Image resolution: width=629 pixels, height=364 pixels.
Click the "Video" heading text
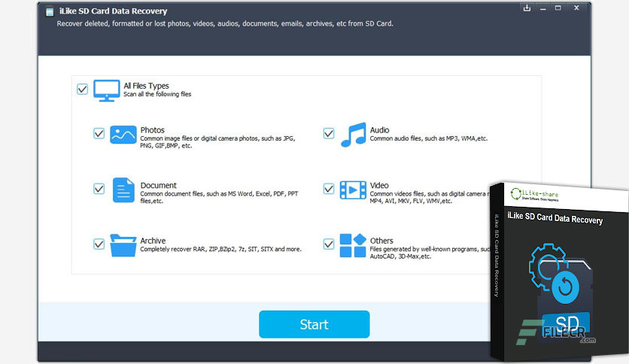[x=379, y=185]
